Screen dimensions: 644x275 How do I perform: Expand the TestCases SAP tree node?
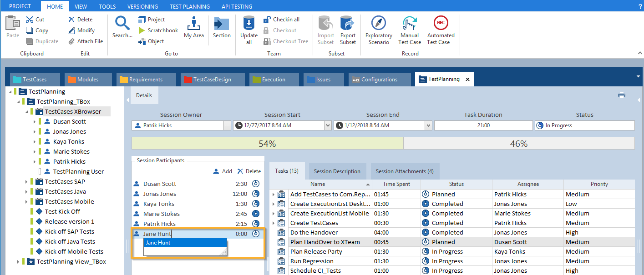26,182
